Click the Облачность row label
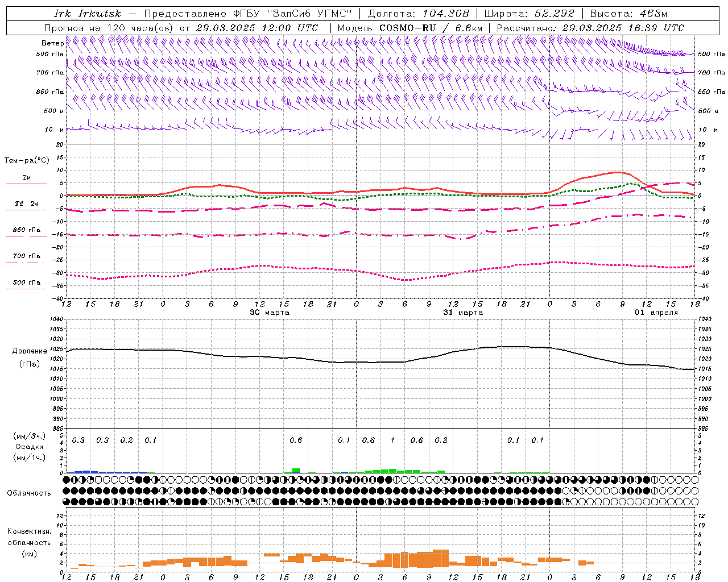 pos(29,493)
